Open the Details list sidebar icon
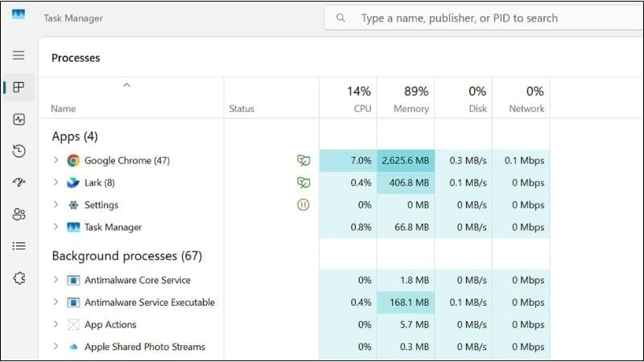 coord(19,246)
